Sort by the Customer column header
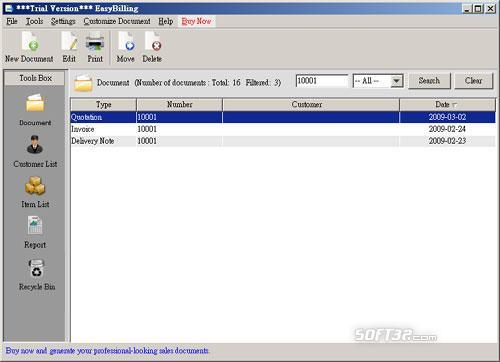Image resolution: width=500 pixels, height=362 pixels. click(x=311, y=104)
